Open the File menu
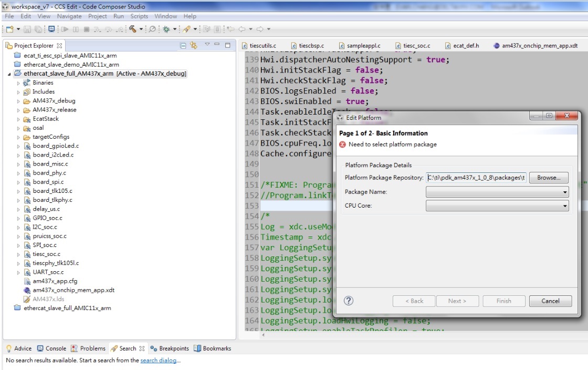The height and width of the screenshot is (370, 588). coord(9,16)
